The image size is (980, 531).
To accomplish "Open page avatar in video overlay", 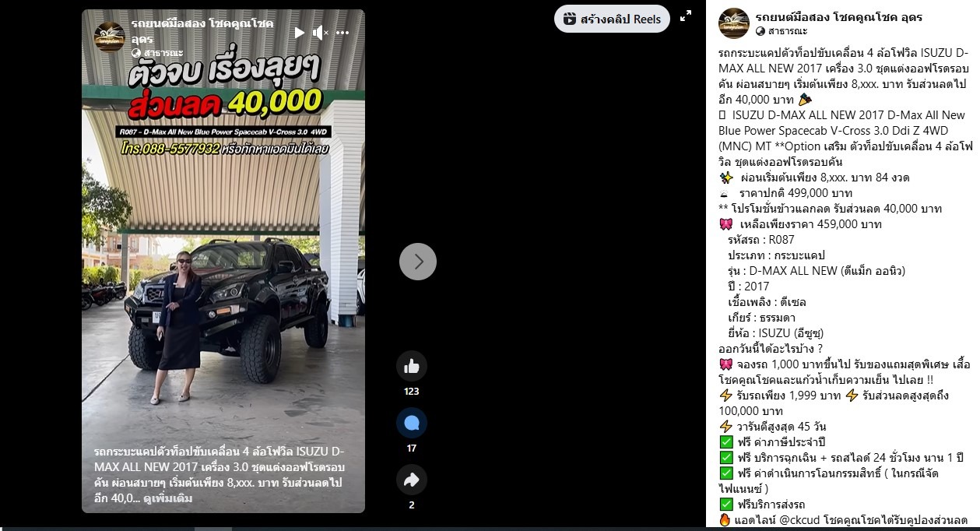I will 110,38.
